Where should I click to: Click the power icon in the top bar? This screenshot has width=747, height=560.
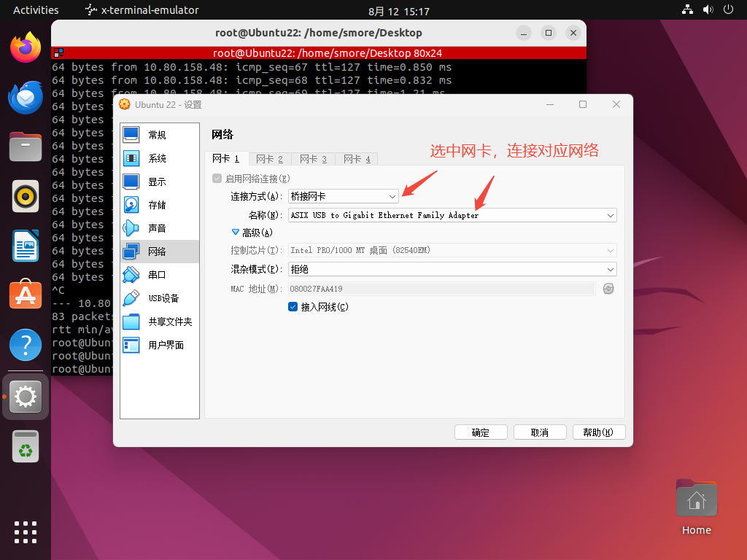[729, 9]
